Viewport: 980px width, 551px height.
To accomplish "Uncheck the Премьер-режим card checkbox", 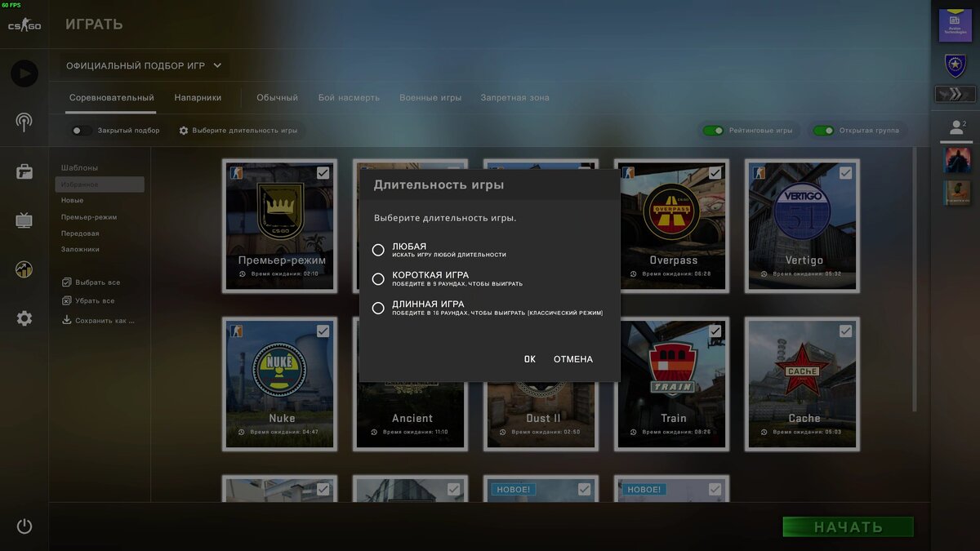I will pyautogui.click(x=323, y=173).
